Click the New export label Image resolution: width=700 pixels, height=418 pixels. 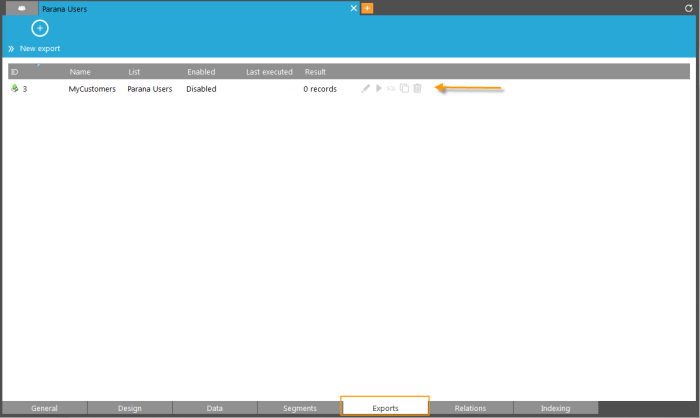(40, 48)
